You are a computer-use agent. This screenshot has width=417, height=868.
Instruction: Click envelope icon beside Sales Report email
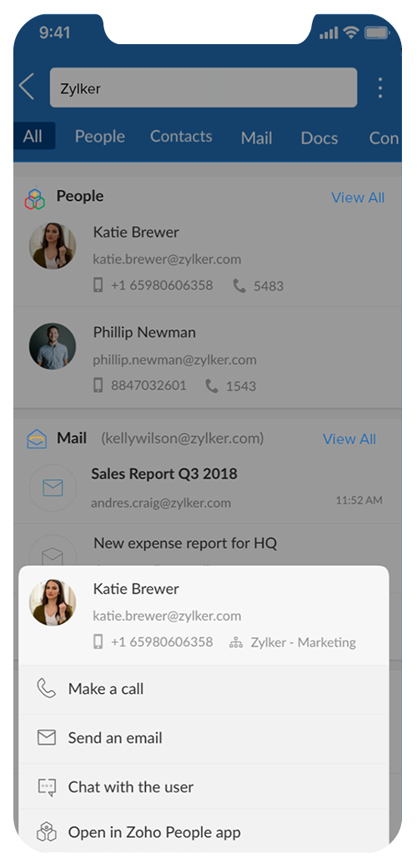point(53,487)
